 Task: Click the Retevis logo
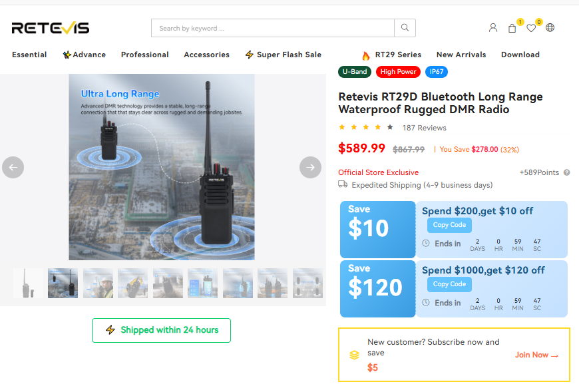pyautogui.click(x=51, y=28)
